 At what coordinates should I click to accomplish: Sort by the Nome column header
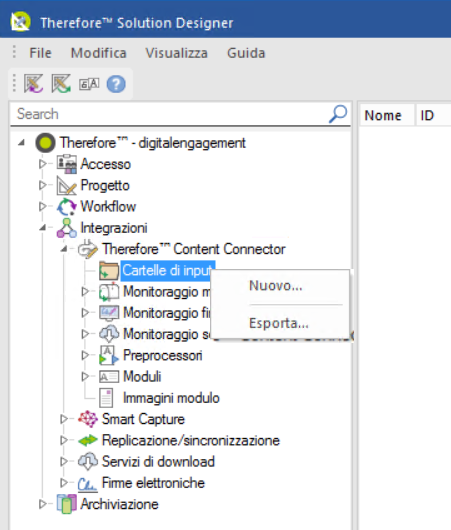tap(386, 116)
